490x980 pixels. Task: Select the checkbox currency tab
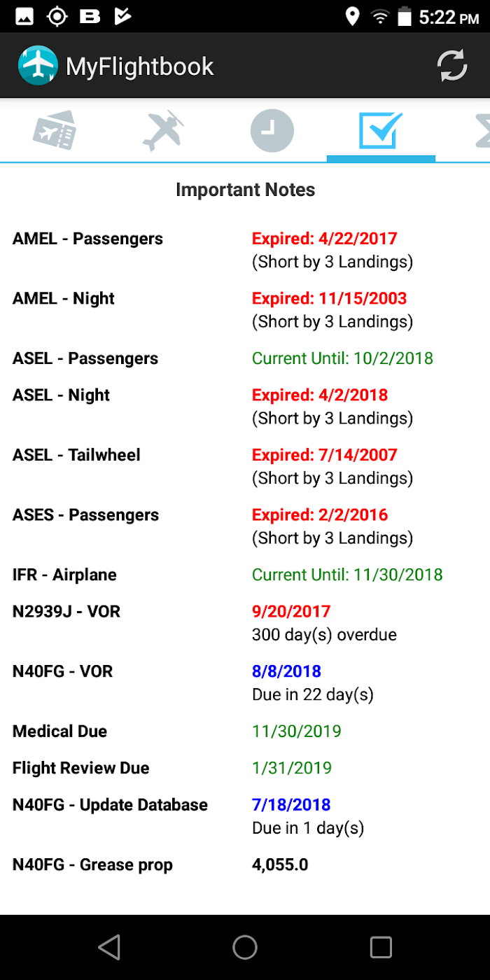click(x=381, y=130)
